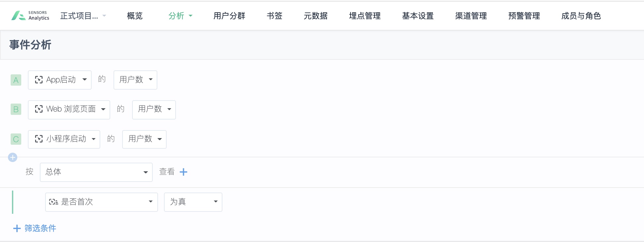Click the property icon beside 是否首次
Image resolution: width=644 pixels, height=243 pixels.
pyautogui.click(x=54, y=202)
